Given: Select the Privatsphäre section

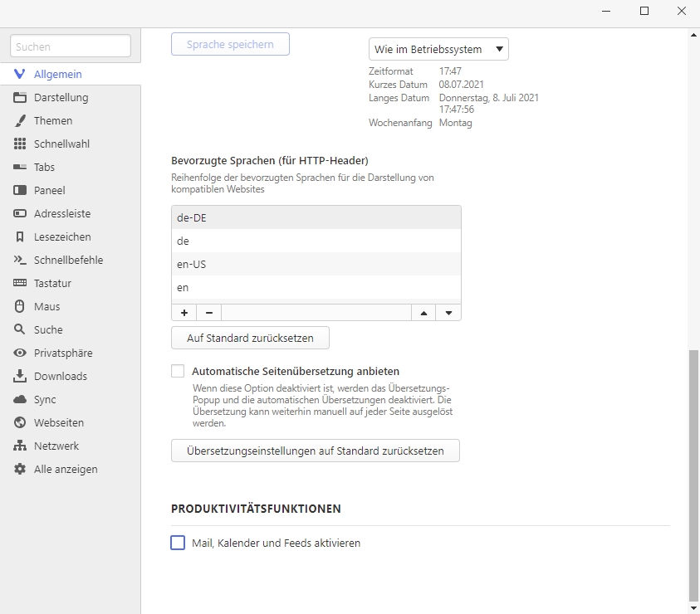Looking at the screenshot, I should [x=63, y=353].
